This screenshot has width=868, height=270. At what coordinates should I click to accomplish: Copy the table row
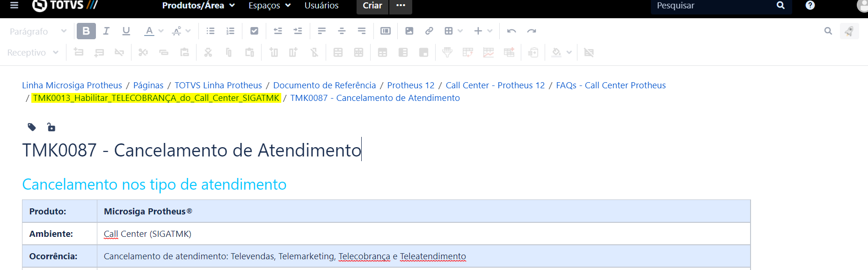pos(164,52)
